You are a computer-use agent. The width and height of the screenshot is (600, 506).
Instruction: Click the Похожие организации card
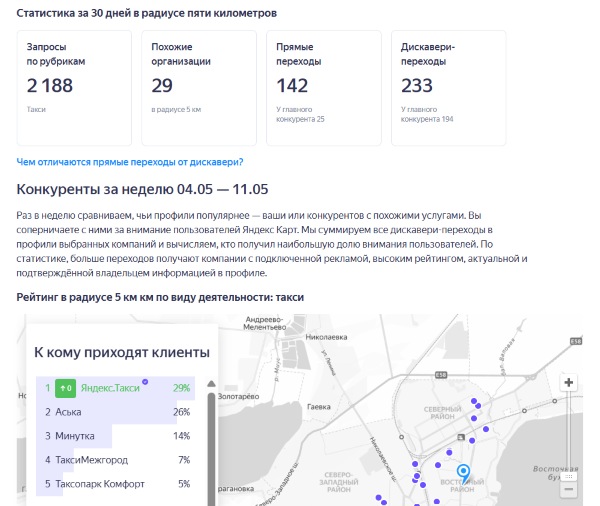(199, 88)
